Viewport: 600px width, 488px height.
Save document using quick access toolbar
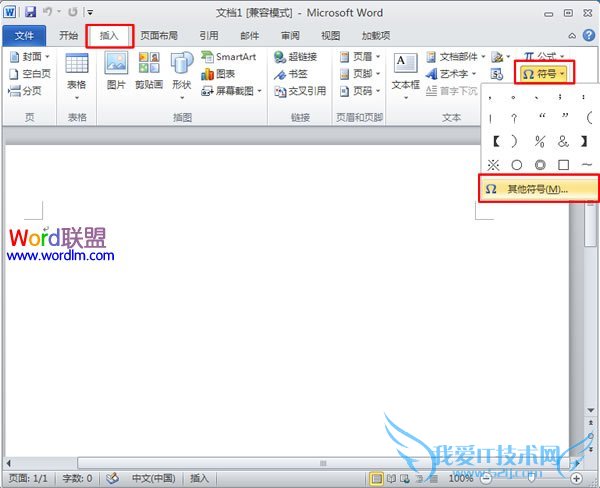click(x=30, y=12)
